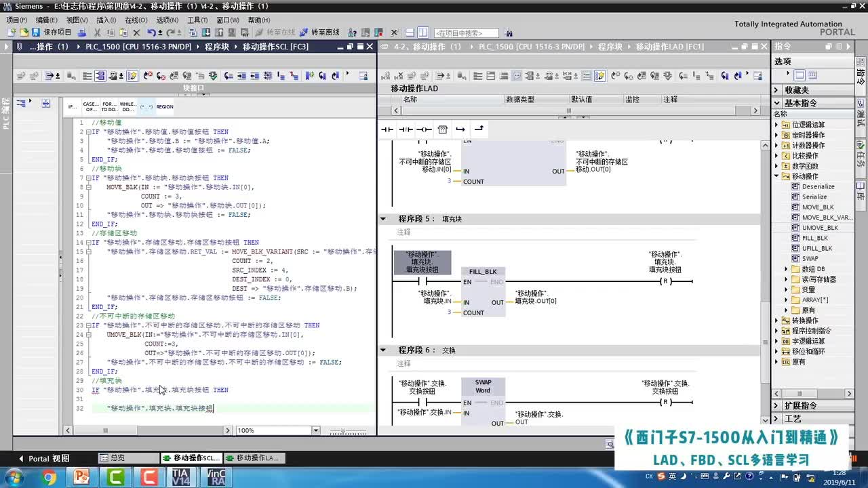Insert CASE OF statement template

click(90, 106)
